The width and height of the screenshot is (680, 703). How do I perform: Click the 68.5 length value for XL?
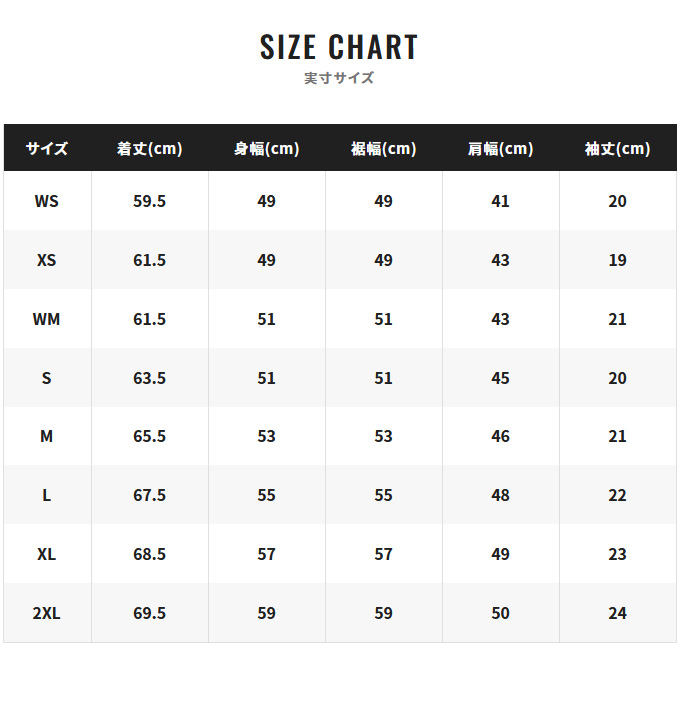[x=149, y=554]
